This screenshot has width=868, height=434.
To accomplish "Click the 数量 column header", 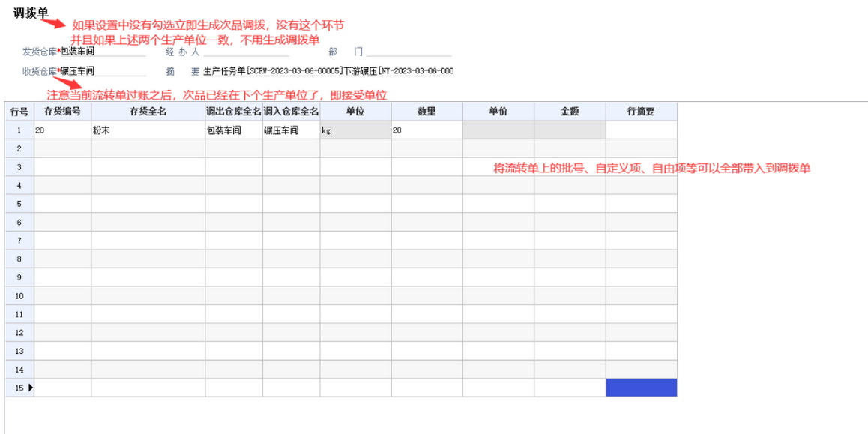I will 427,112.
